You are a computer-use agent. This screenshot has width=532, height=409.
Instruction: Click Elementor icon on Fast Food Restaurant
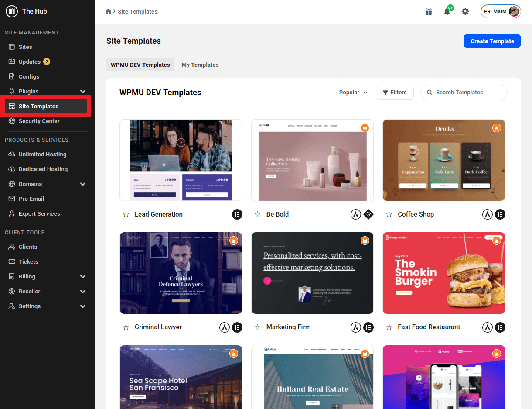(500, 327)
